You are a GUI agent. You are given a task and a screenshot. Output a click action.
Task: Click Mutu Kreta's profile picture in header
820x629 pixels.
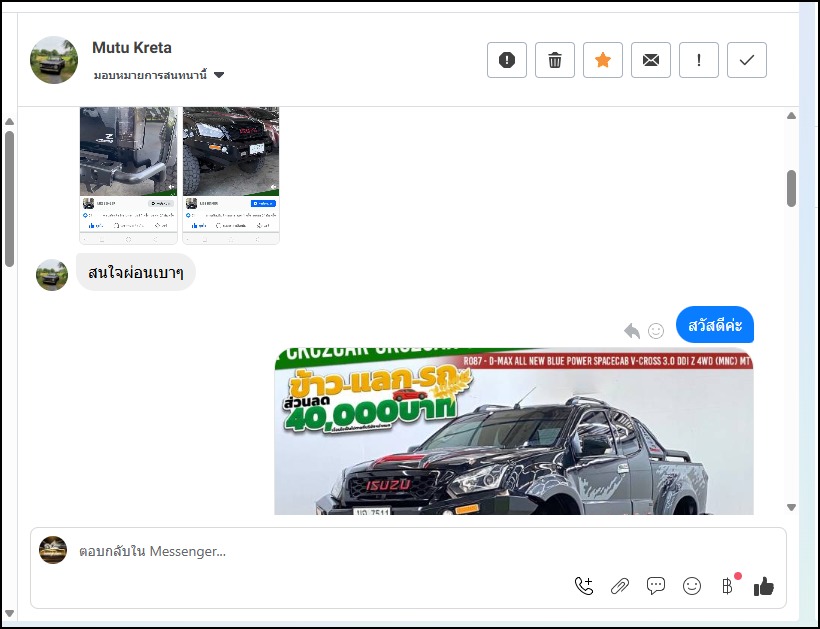pyautogui.click(x=54, y=60)
